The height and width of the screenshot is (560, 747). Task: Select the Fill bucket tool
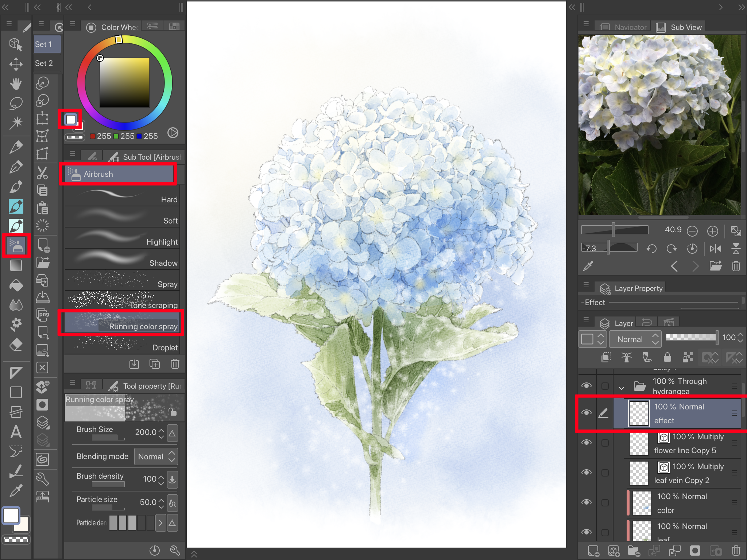point(16,285)
